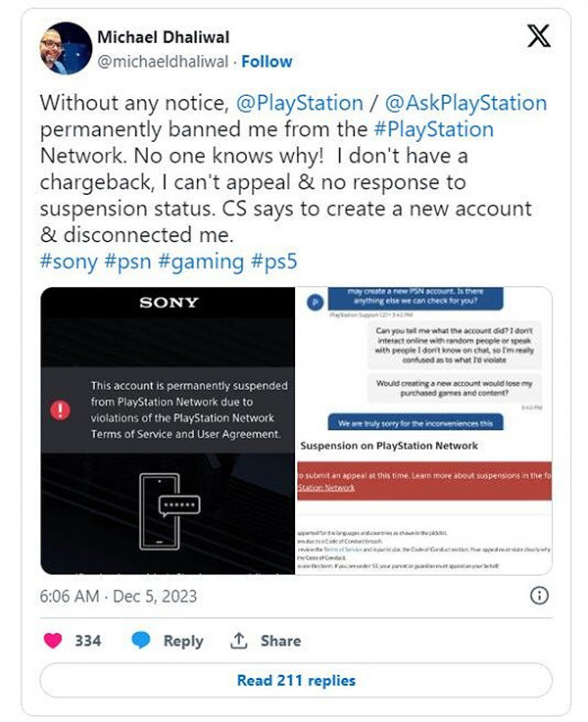Screen dimensions: 588x722
Task: Open the Sony suspension screenshot image
Action: coord(168,430)
